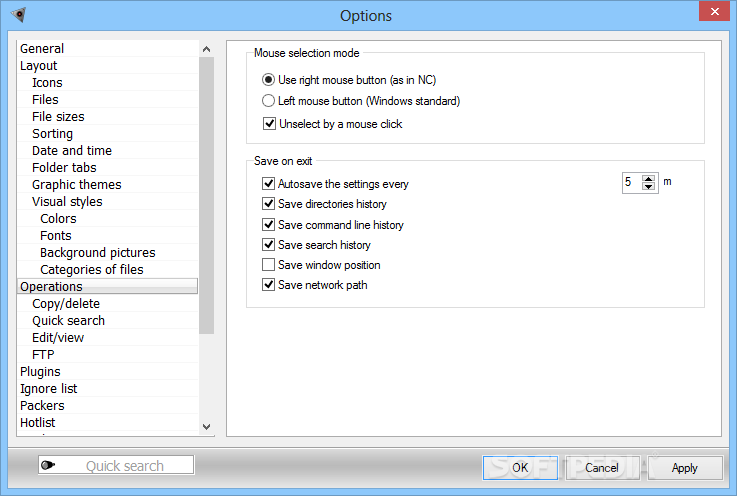
Task: Toggle Save network path checkbox
Action: 268,284
